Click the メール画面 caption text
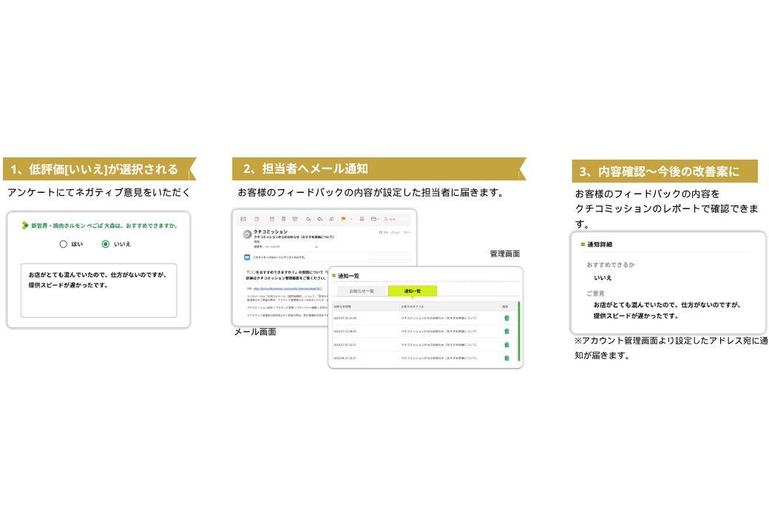 click(255, 332)
